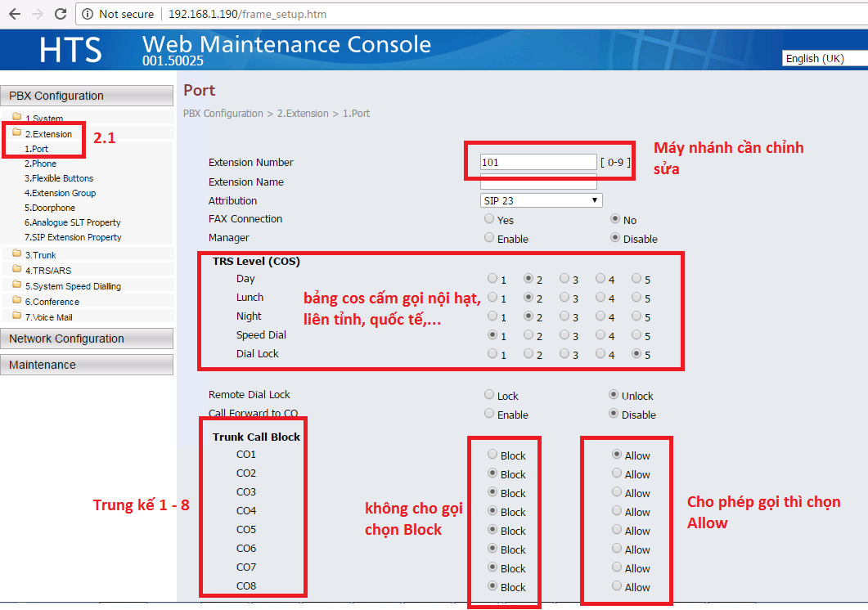
Task: Click the PBX Configuration header button
Action: pos(87,96)
